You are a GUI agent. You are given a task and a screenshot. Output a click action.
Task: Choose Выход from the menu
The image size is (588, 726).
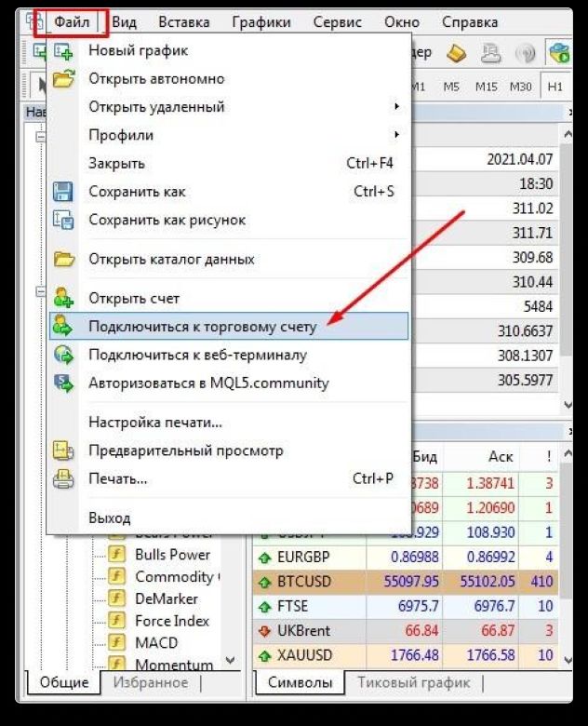click(229, 518)
